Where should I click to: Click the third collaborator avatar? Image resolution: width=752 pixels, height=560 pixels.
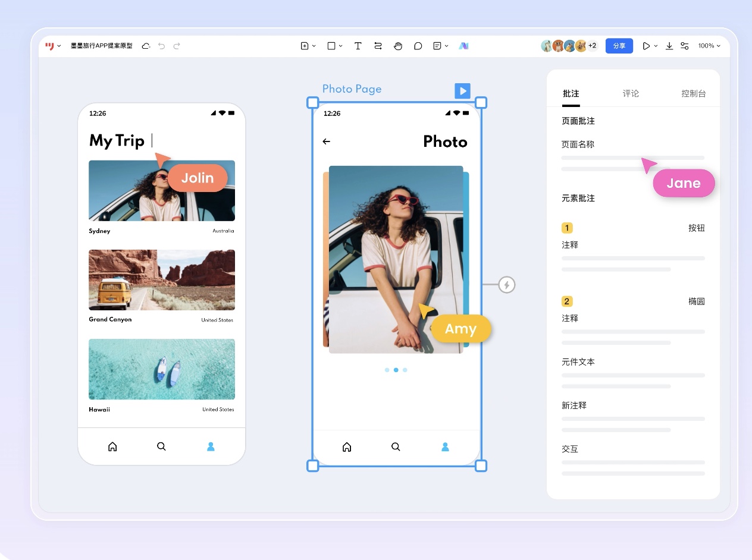(569, 46)
